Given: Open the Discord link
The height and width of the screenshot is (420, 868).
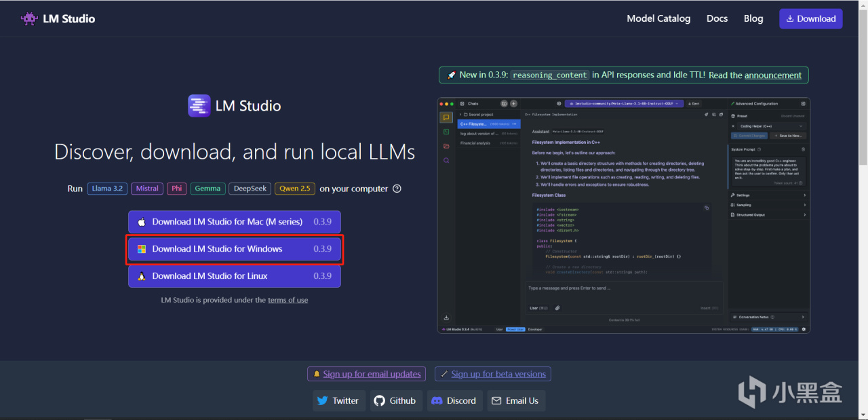Looking at the screenshot, I should coord(455,400).
